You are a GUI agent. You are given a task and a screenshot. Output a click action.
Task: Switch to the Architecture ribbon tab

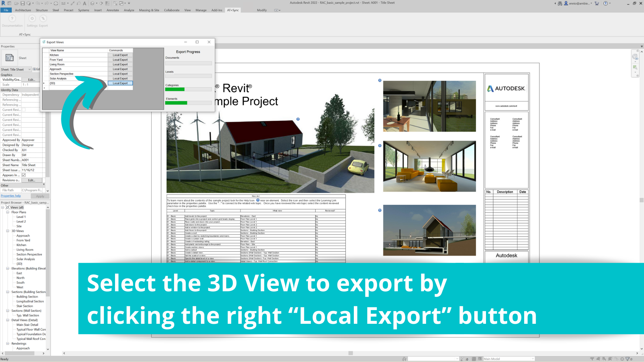23,10
